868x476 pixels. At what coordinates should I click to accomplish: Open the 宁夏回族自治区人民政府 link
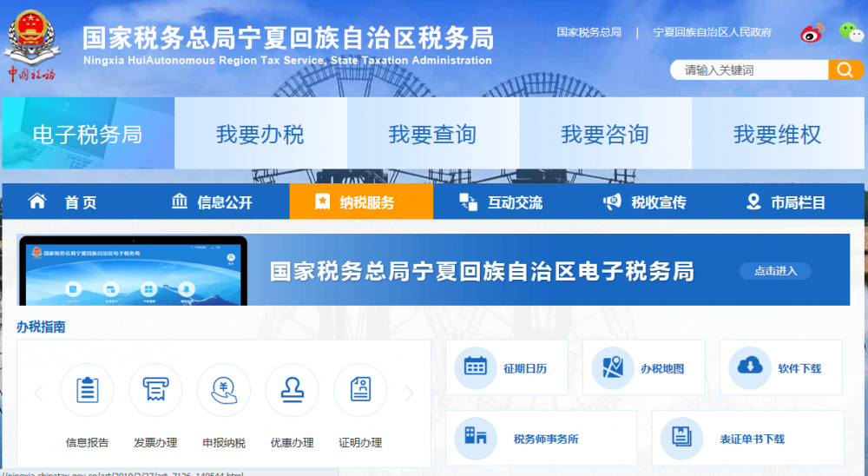tap(712, 32)
